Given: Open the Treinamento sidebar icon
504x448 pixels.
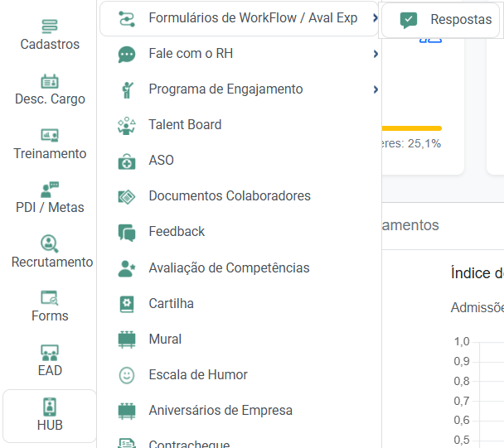Looking at the screenshot, I should click(x=50, y=136).
